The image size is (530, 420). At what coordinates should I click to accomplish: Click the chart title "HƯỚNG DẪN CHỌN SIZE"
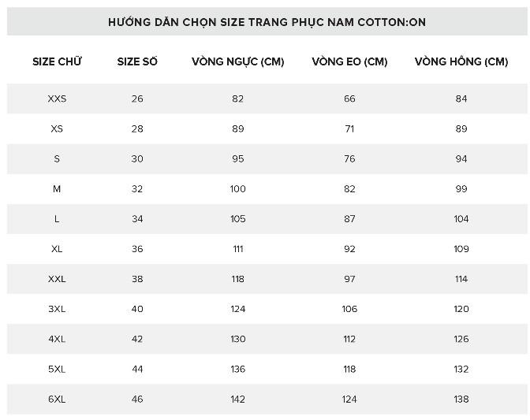point(267,22)
